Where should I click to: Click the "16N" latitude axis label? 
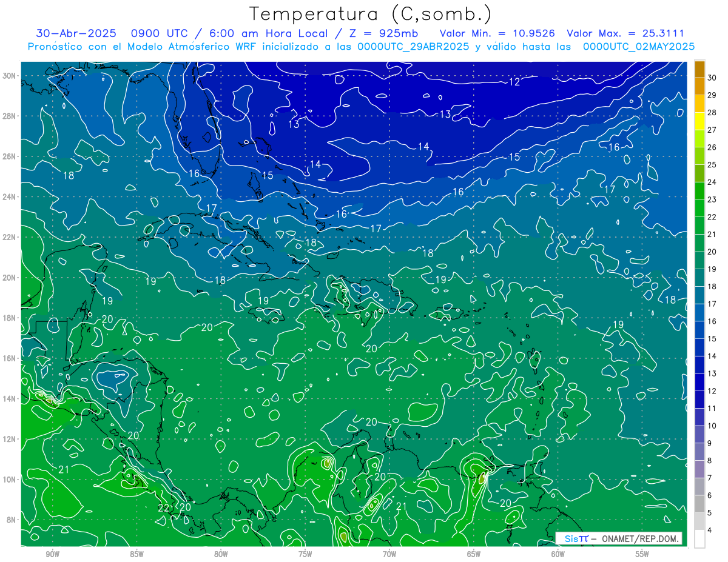pos(10,358)
